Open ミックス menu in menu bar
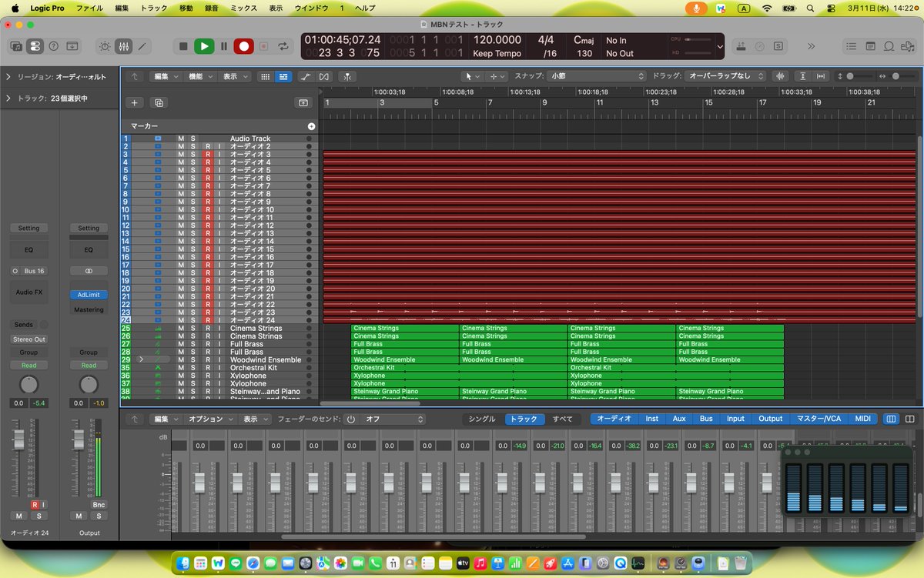924x578 pixels. coord(243,8)
